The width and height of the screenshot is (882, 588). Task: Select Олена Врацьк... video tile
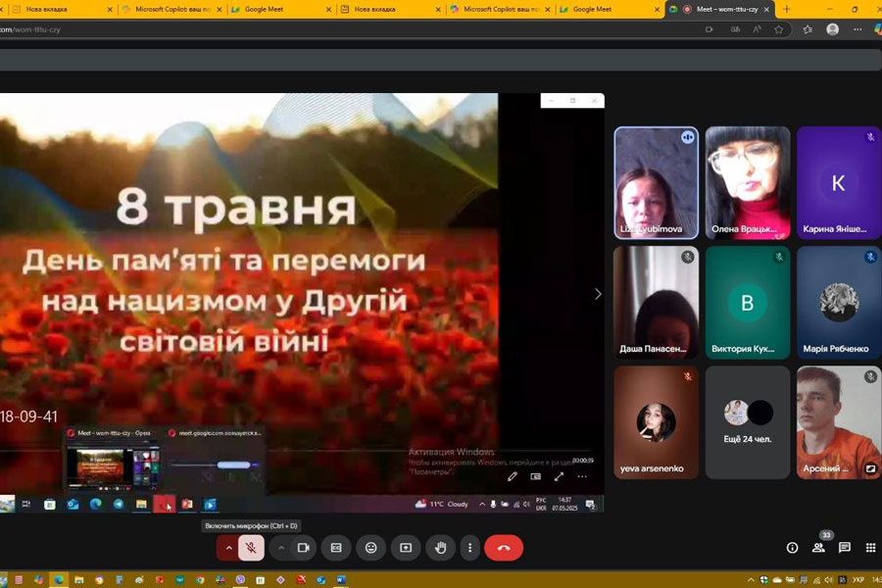[x=748, y=183]
